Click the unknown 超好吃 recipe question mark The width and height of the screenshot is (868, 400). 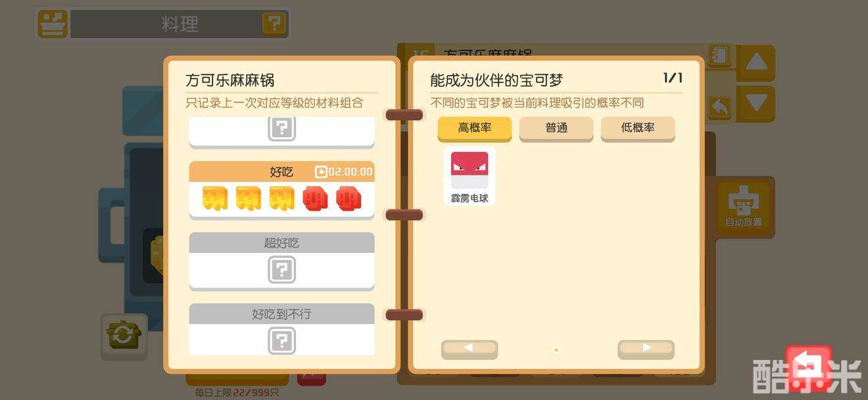[x=281, y=269]
